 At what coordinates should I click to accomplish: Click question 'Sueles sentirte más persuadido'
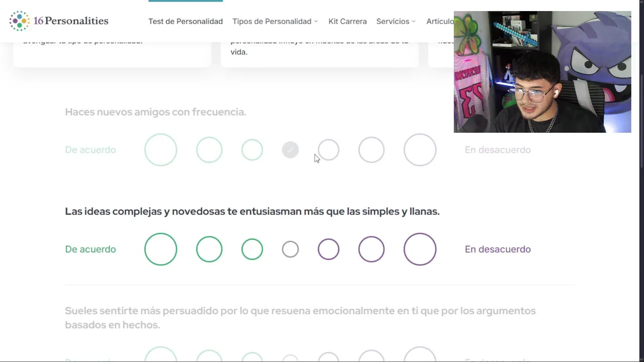coord(300,318)
